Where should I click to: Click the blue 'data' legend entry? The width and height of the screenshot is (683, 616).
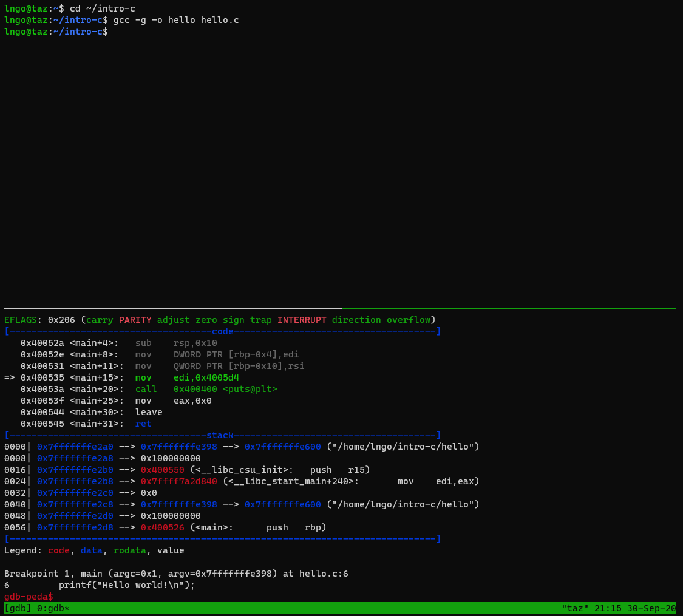pyautogui.click(x=92, y=550)
